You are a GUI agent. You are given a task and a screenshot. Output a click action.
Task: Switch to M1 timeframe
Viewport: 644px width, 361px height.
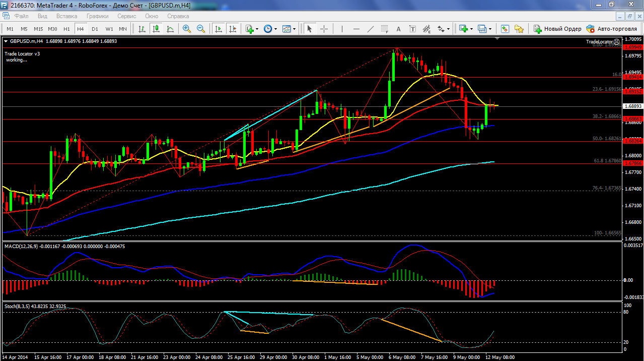pyautogui.click(x=10, y=29)
